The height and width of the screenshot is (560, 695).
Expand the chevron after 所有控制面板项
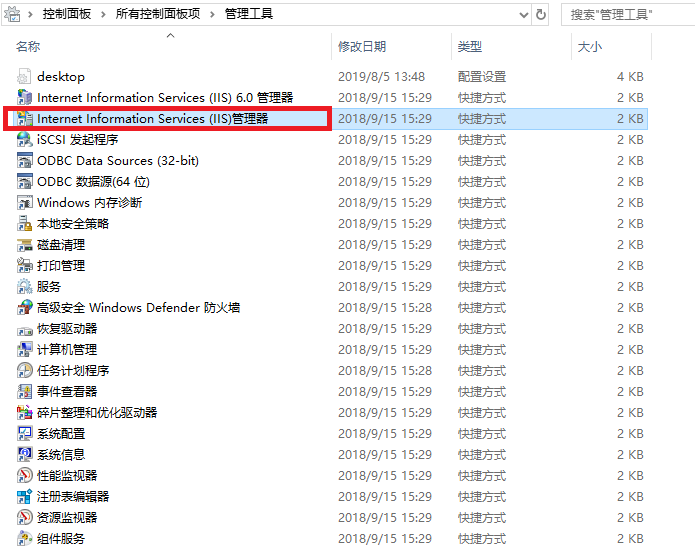pos(212,14)
